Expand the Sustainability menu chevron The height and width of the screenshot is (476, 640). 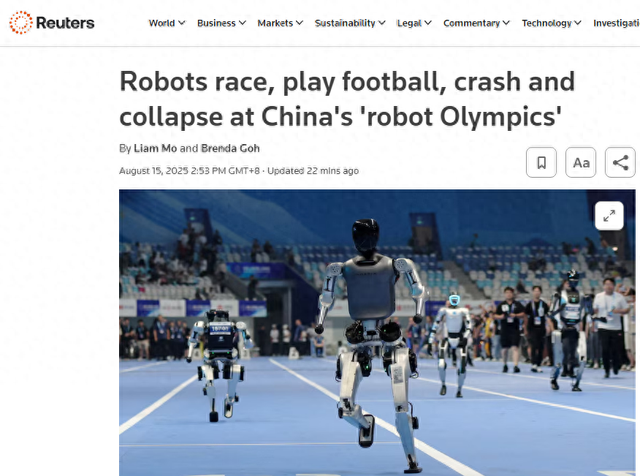click(382, 23)
